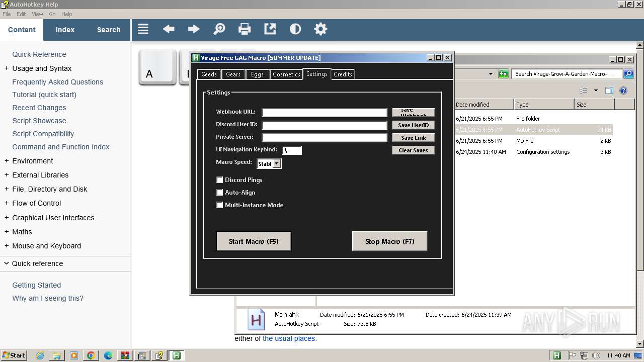Open the View menu in AutoHotkey Help
The height and width of the screenshot is (362, 644).
[37, 14]
